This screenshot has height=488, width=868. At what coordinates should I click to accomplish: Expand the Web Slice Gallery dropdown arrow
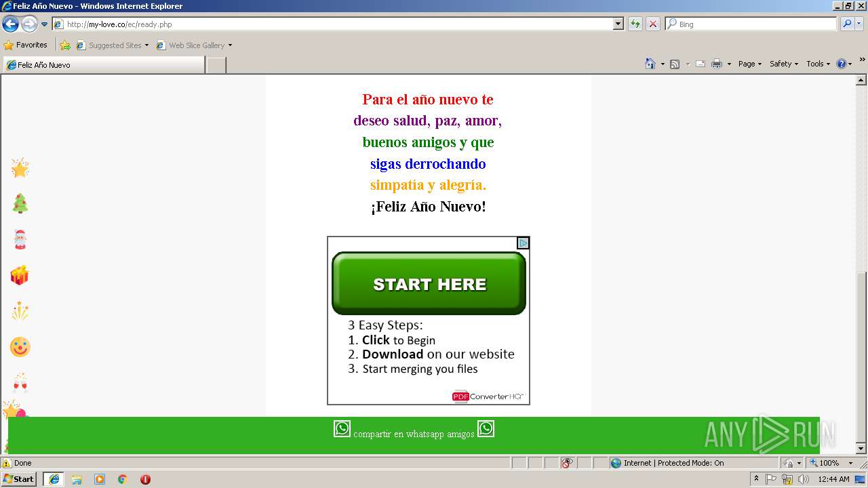(230, 45)
